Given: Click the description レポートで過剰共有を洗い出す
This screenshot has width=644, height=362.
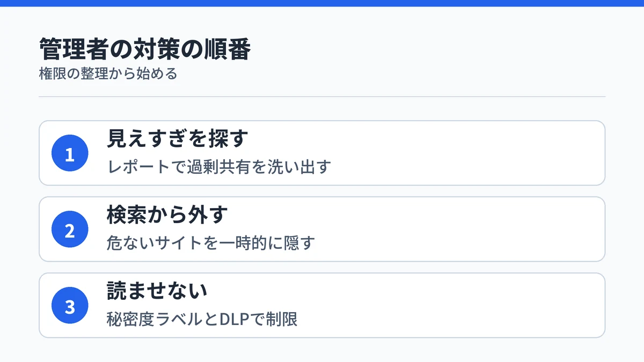Looking at the screenshot, I should (219, 167).
